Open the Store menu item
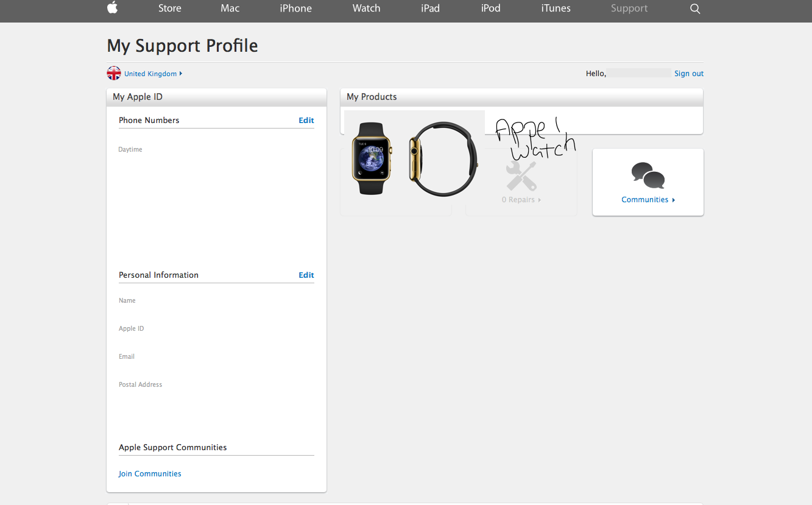Viewport: 812px width, 505px height. [170, 9]
